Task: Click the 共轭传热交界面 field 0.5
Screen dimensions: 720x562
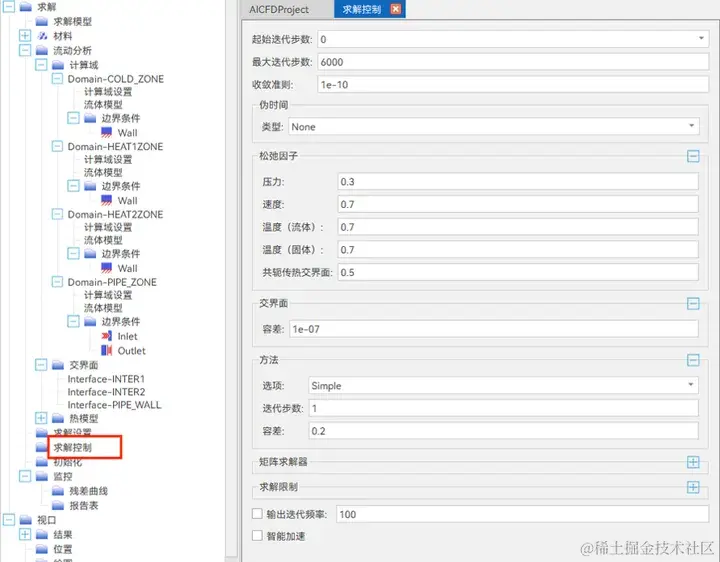Action: (x=518, y=272)
